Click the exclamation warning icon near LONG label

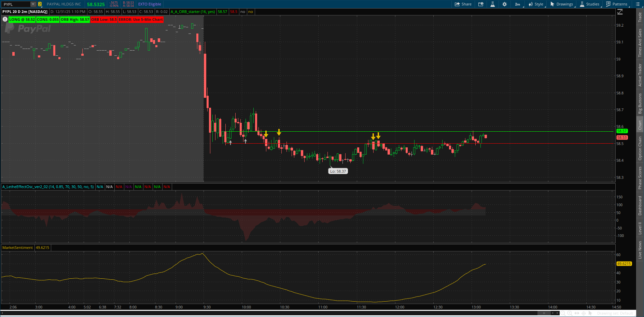tap(5, 19)
